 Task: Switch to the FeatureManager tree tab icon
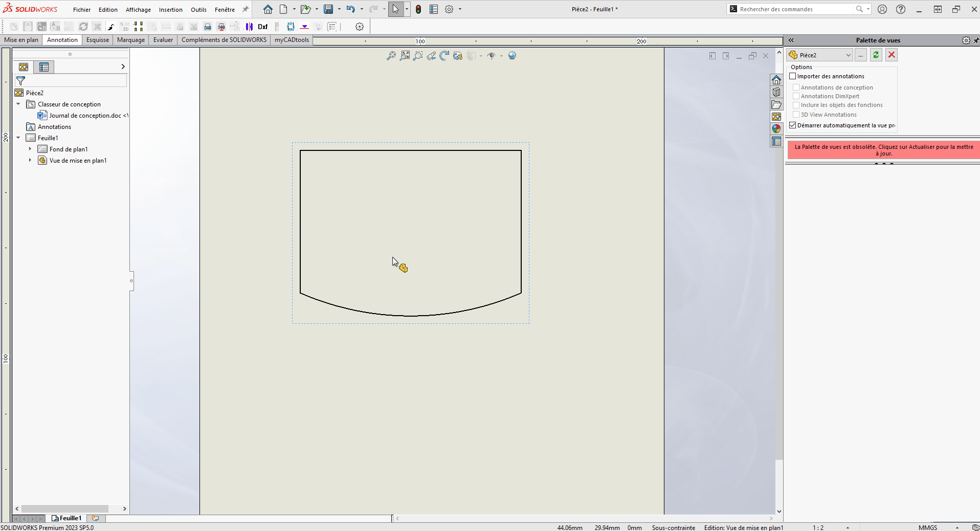click(24, 67)
